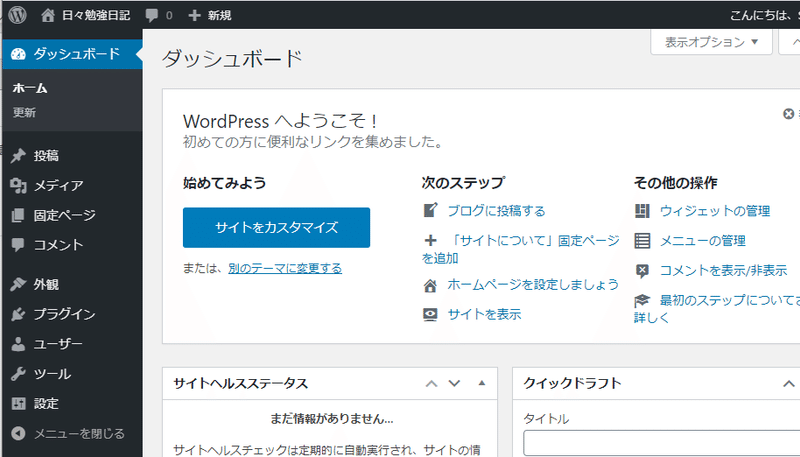The width and height of the screenshot is (800, 457).
Task: Click the plus icon beside 「サイトについて」固定ページ
Action: point(431,240)
